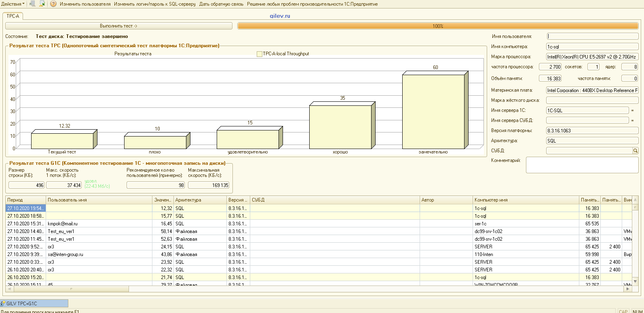Click the Имя компьютера field
This screenshot has height=313, width=644.
(592, 46)
